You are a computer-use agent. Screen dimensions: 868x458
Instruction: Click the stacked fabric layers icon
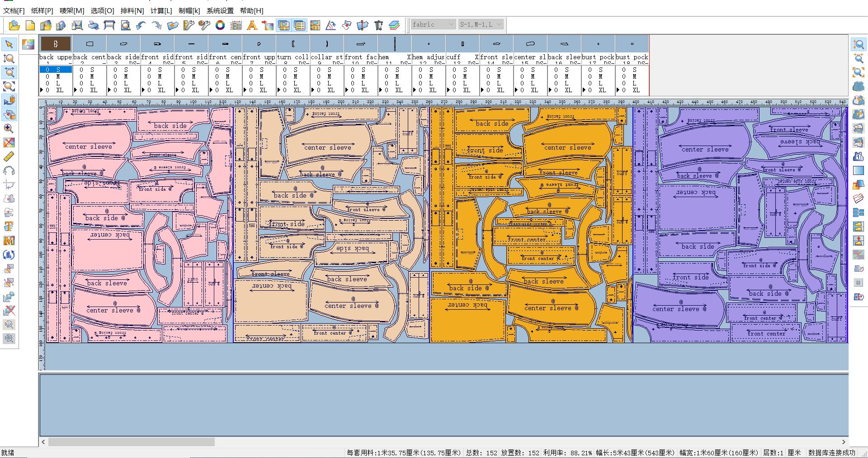[x=394, y=25]
